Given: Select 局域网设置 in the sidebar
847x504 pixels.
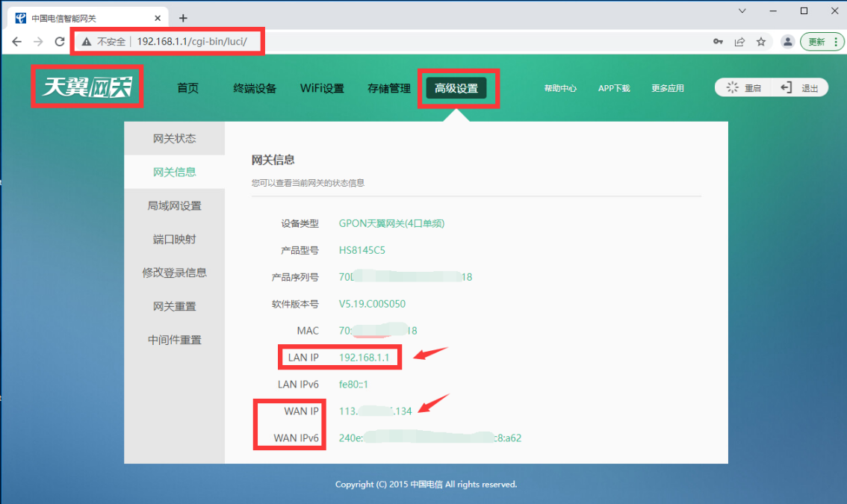Looking at the screenshot, I should pyautogui.click(x=175, y=205).
